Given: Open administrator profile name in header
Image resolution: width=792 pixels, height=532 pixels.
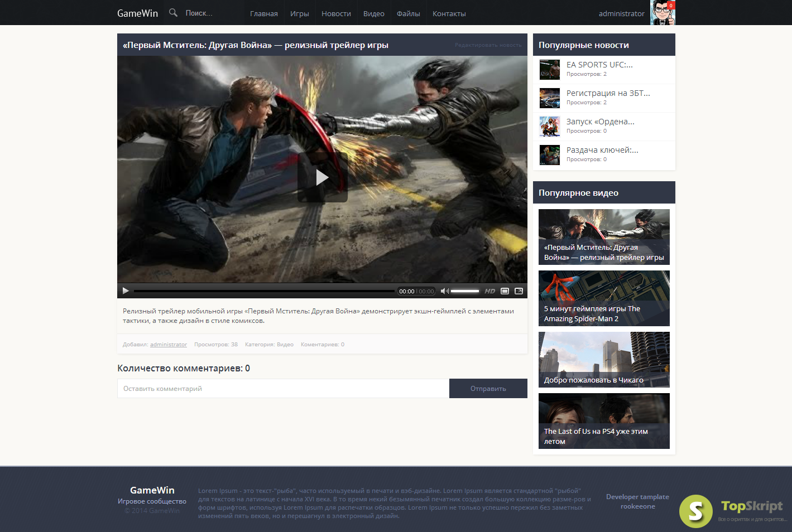Looking at the screenshot, I should (621, 13).
